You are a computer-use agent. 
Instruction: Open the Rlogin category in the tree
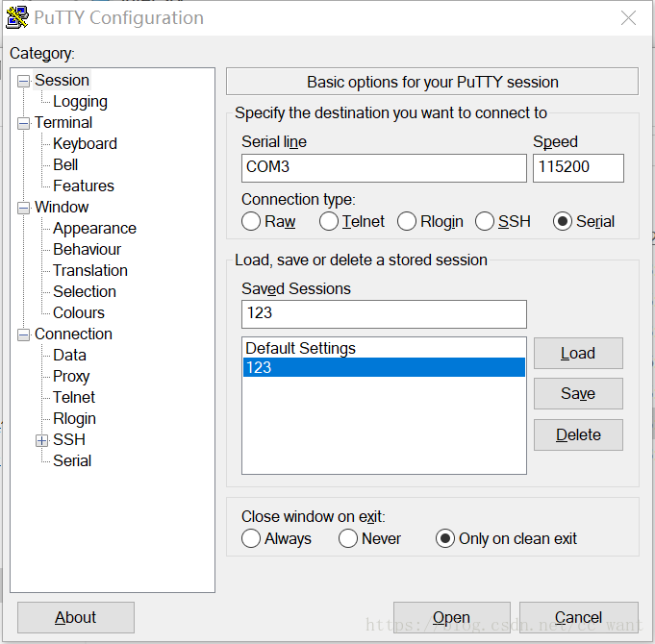[x=74, y=418]
